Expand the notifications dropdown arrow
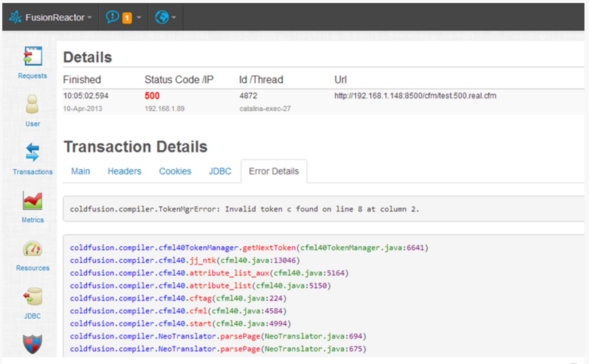The width and height of the screenshot is (589, 364). click(x=139, y=18)
